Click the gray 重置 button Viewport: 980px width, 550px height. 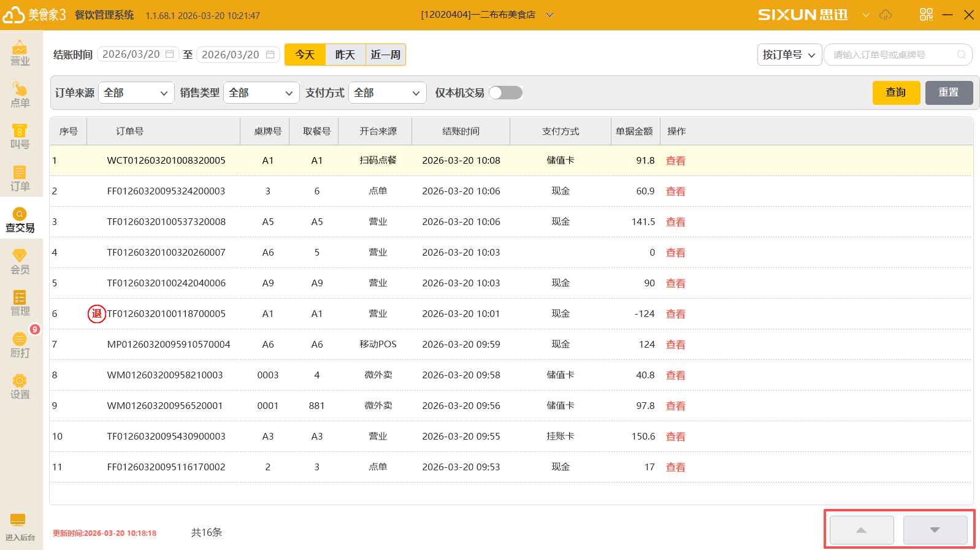(x=949, y=93)
